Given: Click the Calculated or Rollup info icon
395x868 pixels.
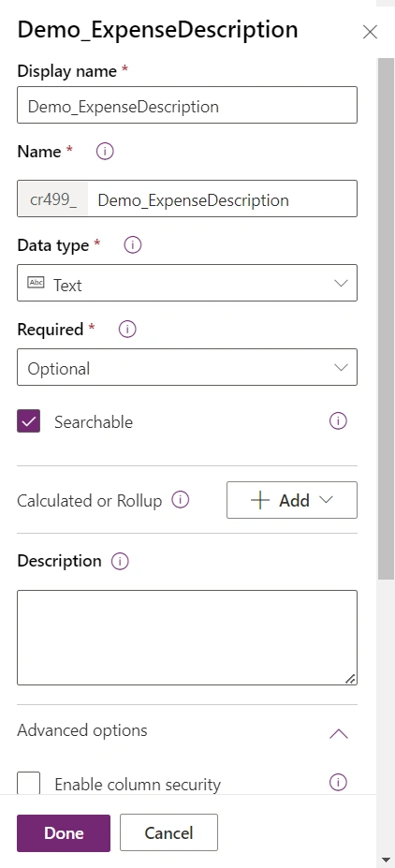Looking at the screenshot, I should [x=181, y=500].
